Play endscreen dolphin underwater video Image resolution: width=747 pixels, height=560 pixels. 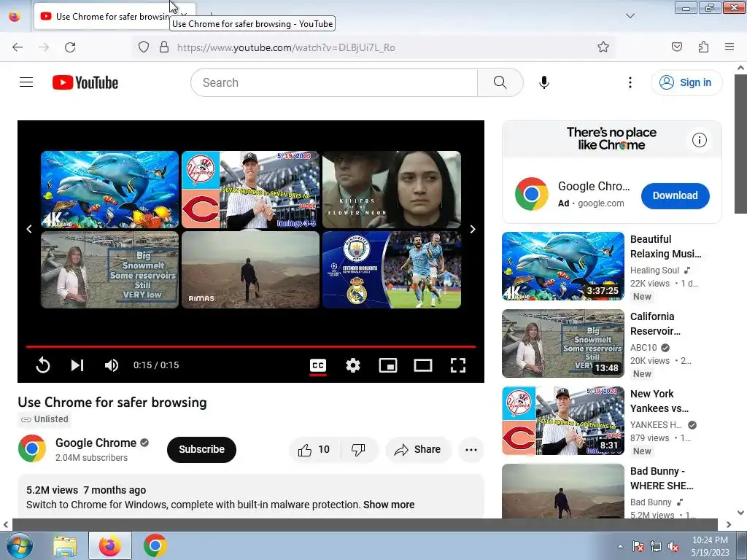click(109, 190)
